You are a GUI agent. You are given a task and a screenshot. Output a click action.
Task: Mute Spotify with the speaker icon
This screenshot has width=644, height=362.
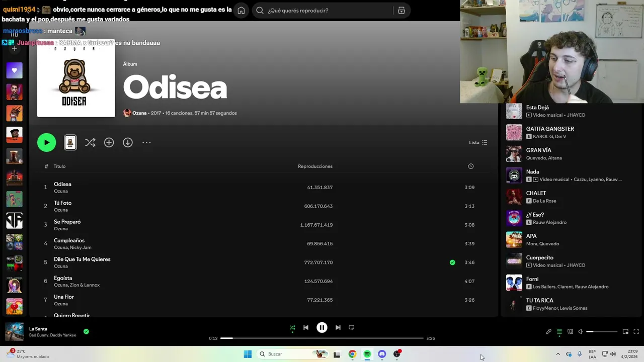coord(580,332)
